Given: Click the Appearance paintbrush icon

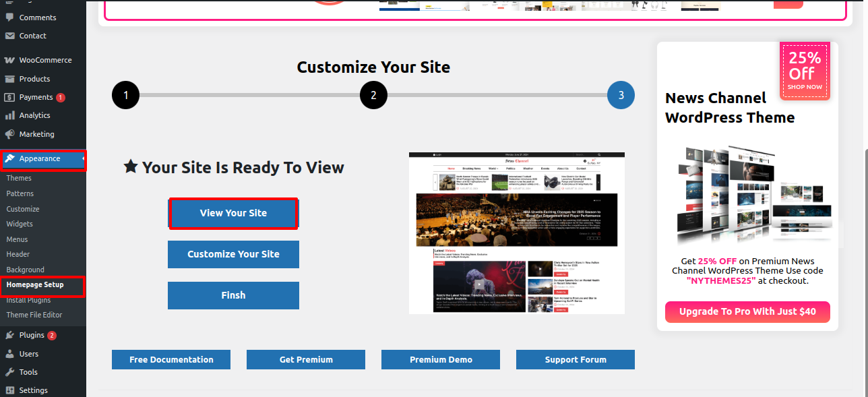Looking at the screenshot, I should 9,159.
